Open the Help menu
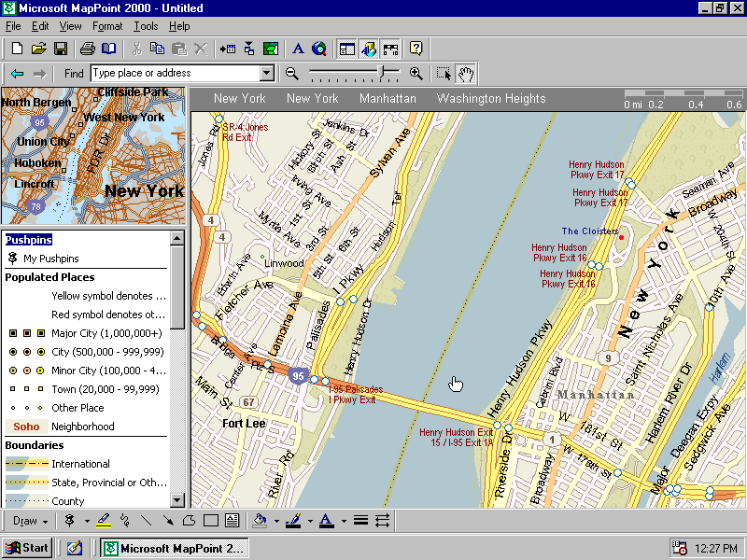747x560 pixels. coord(179,26)
